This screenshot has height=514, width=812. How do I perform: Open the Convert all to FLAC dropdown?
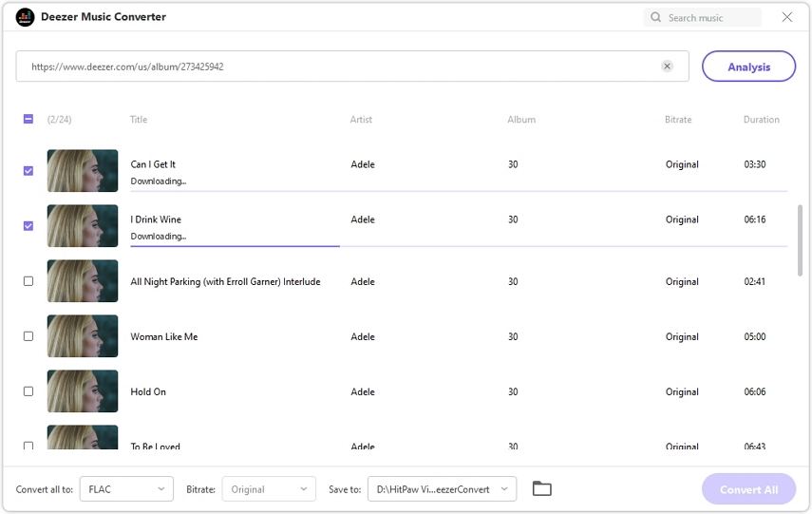[126, 489]
